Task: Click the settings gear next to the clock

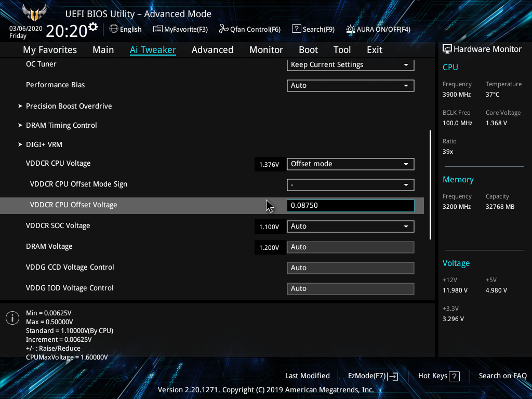Action: 93,26
